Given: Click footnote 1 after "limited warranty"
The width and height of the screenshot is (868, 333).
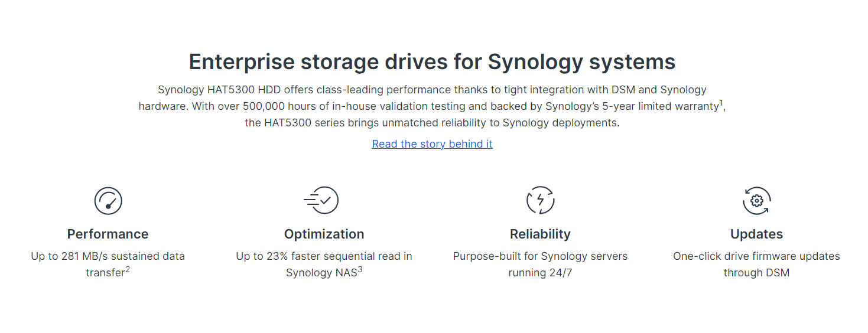Looking at the screenshot, I should coord(721,103).
